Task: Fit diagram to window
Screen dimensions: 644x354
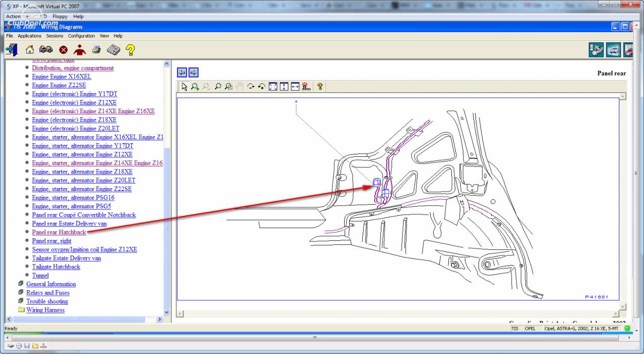Action: (x=273, y=86)
